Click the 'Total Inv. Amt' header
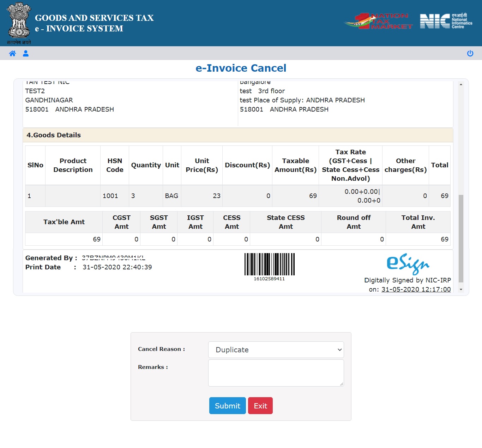 point(418,222)
